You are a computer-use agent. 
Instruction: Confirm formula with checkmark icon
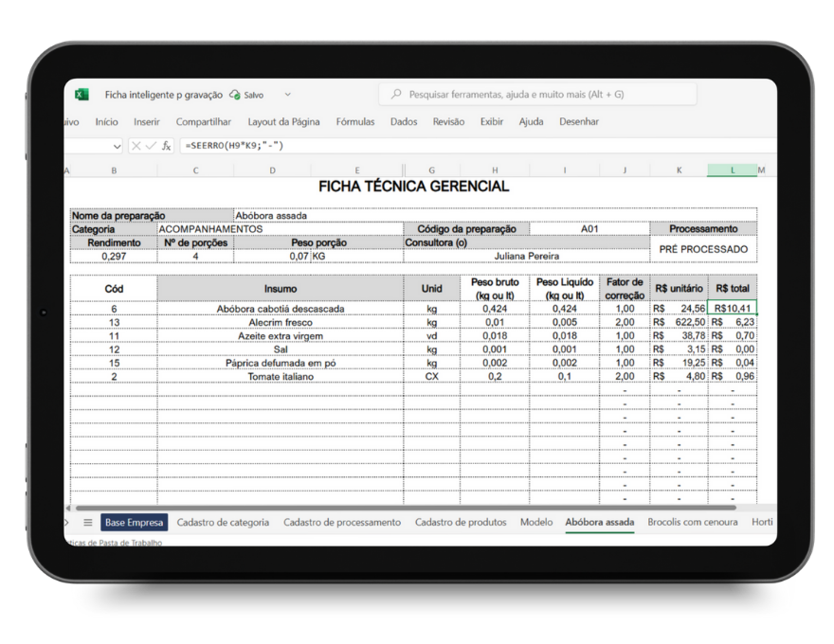(151, 146)
